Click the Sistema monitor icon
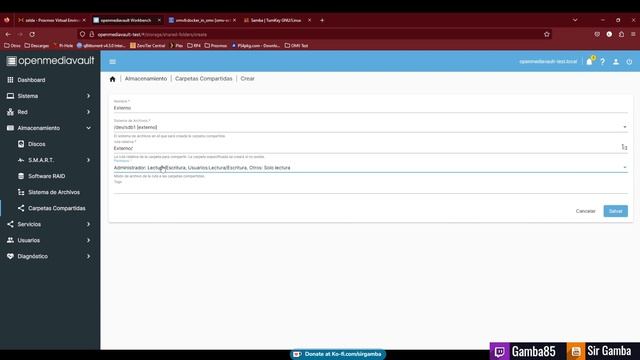 coord(10,96)
